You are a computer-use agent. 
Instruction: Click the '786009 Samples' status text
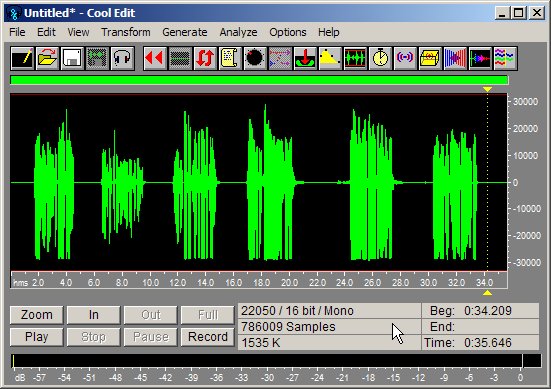click(288, 327)
